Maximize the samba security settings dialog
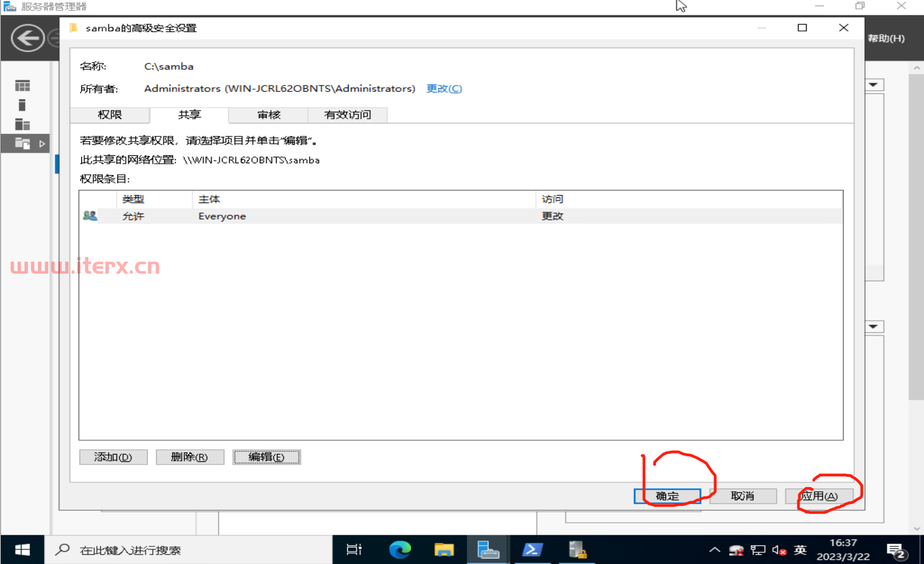This screenshot has height=564, width=924. tap(802, 28)
